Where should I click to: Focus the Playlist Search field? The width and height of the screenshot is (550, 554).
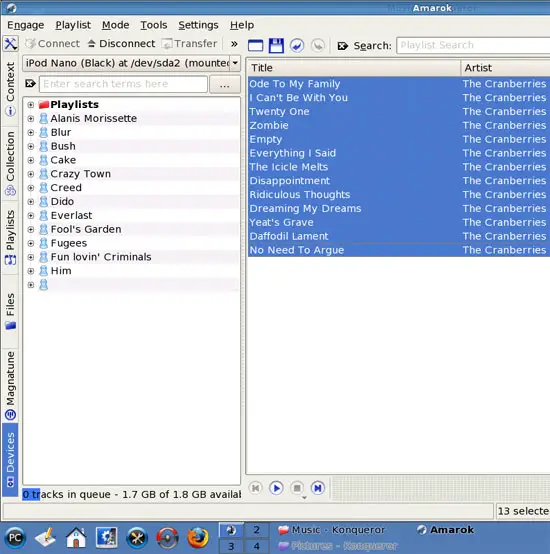tap(473, 45)
